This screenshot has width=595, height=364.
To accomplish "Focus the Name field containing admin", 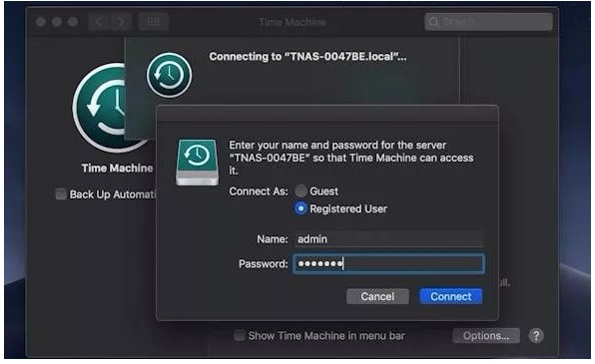I will pyautogui.click(x=389, y=239).
